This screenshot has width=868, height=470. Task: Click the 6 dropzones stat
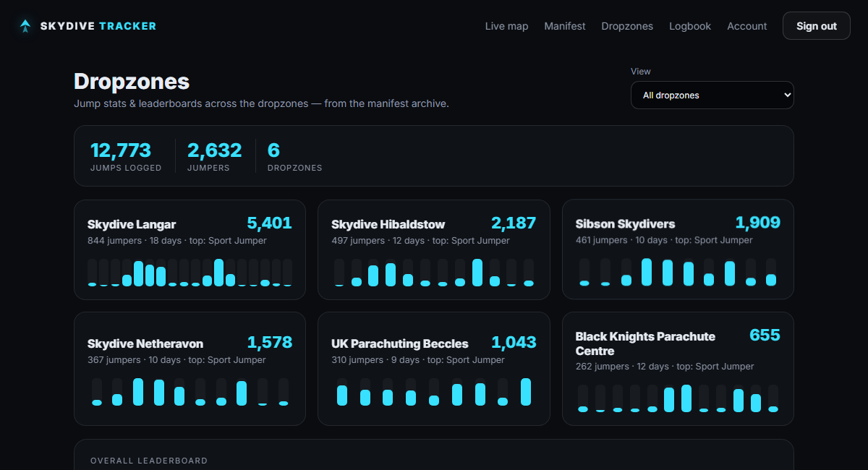pyautogui.click(x=295, y=156)
